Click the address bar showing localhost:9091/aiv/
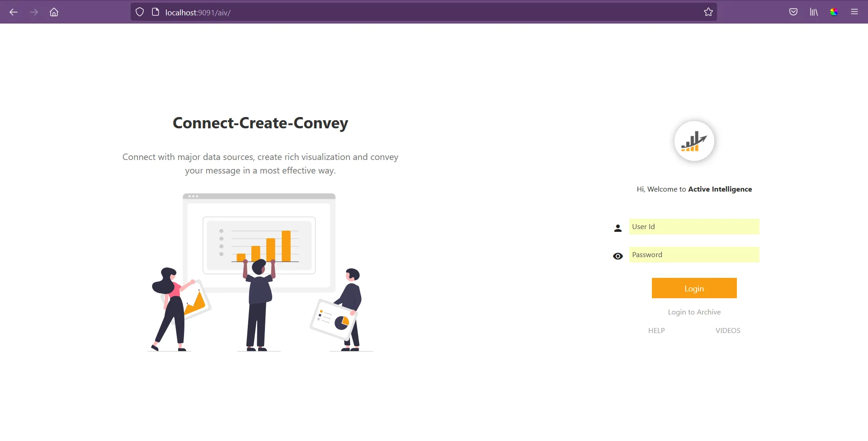Viewport: 868px width, 441px height. pyautogui.click(x=424, y=12)
